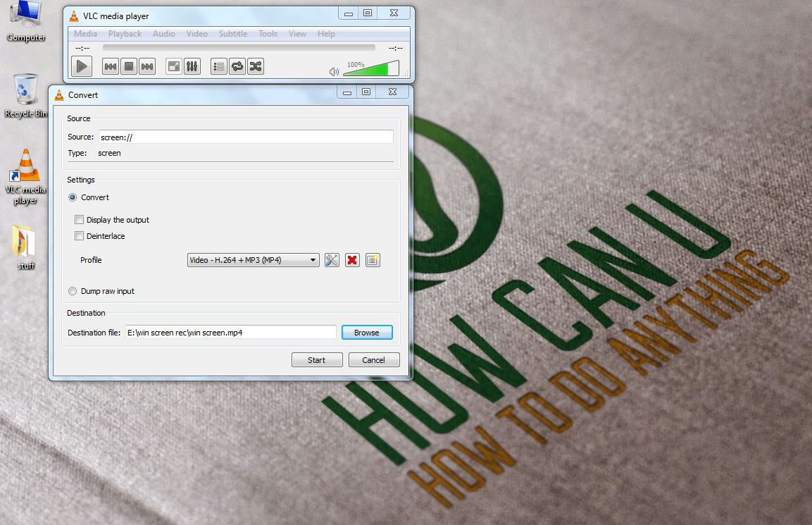Open the Video menu
This screenshot has height=525, width=812.
[x=196, y=34]
